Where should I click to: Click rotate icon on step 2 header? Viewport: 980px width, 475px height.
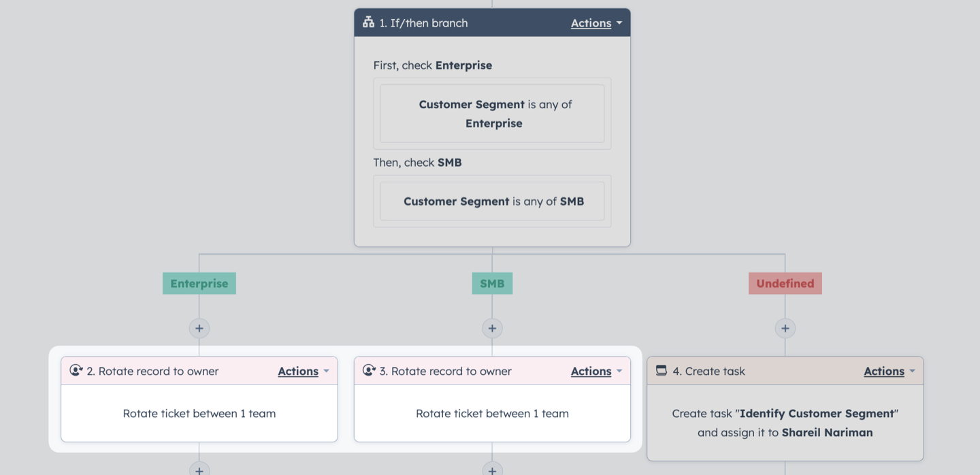point(76,371)
